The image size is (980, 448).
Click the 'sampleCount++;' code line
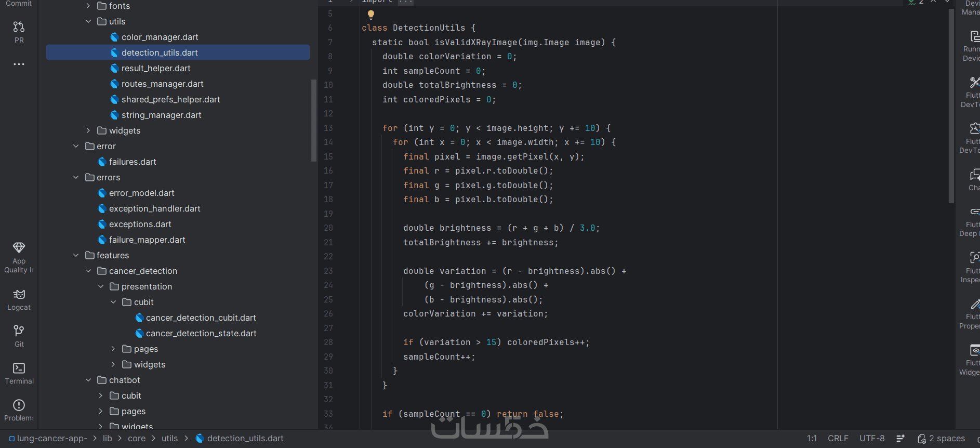click(x=439, y=357)
